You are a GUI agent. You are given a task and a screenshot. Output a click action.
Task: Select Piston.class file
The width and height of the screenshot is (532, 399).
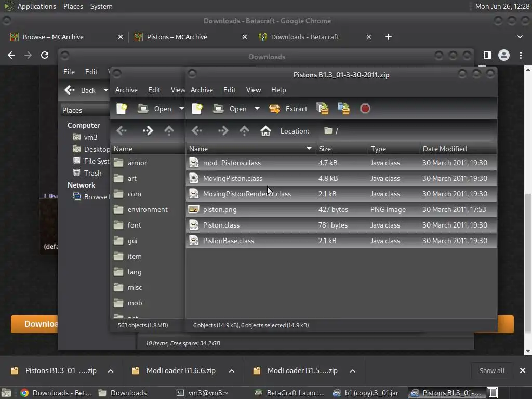[341, 225]
